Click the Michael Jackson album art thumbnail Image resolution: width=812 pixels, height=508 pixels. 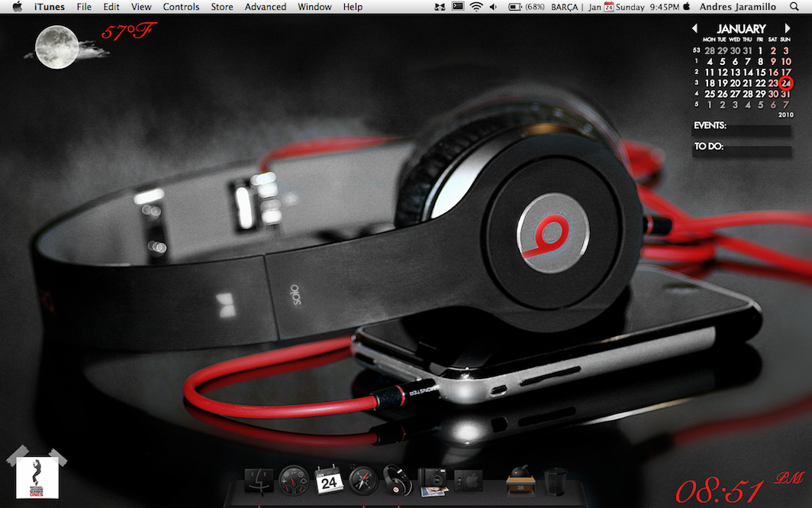click(x=37, y=477)
